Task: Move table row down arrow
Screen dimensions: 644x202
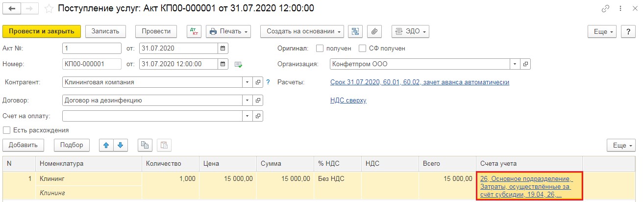Action: point(121,145)
